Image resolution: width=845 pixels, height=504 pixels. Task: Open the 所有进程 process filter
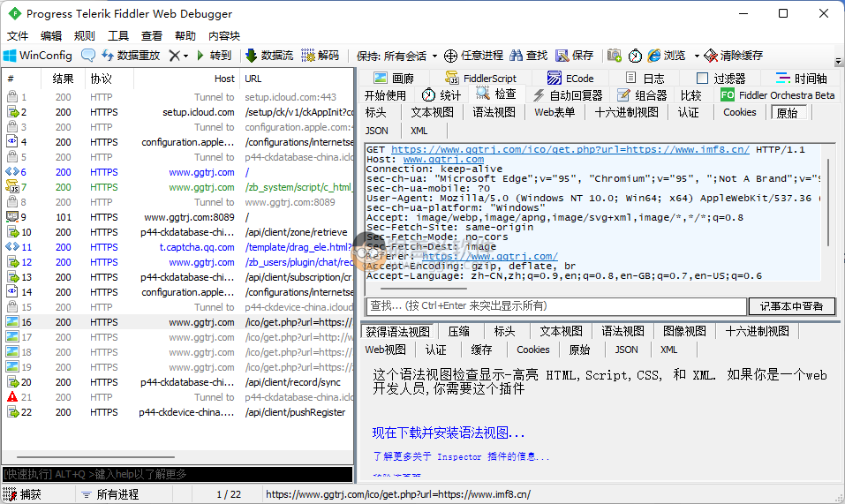coord(110,494)
